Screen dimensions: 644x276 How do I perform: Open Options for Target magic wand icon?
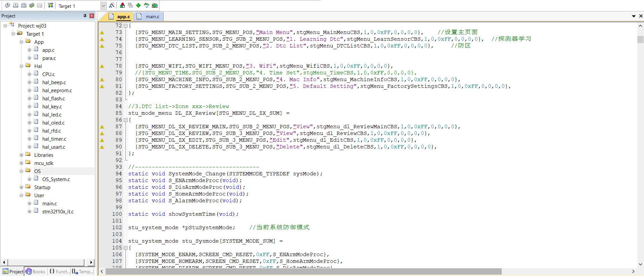112,5
